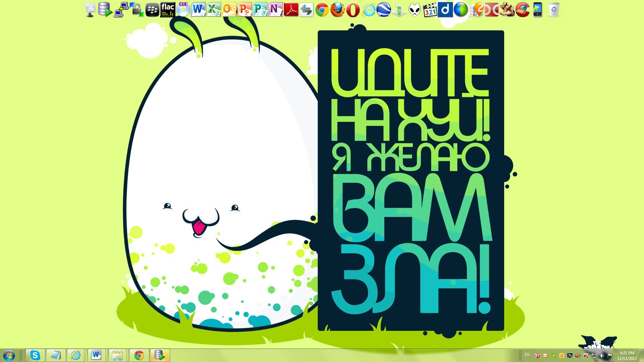
Task: Open Adobe Acrobat icon in dock
Action: (291, 9)
